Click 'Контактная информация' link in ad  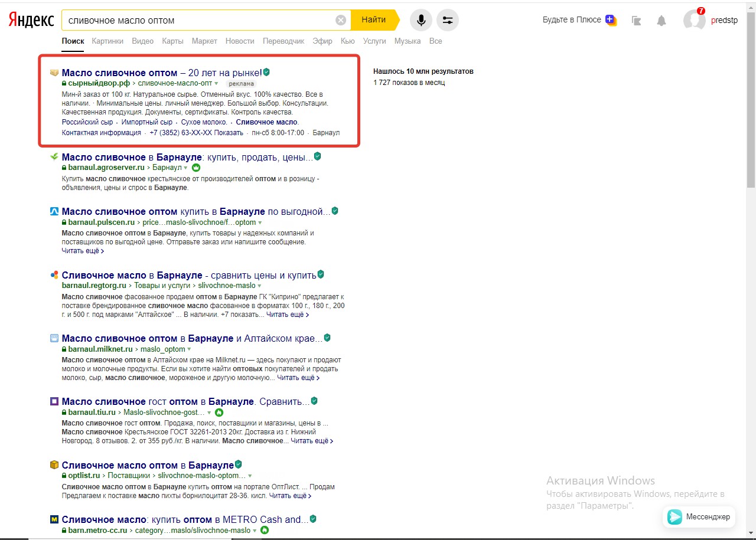[102, 133]
